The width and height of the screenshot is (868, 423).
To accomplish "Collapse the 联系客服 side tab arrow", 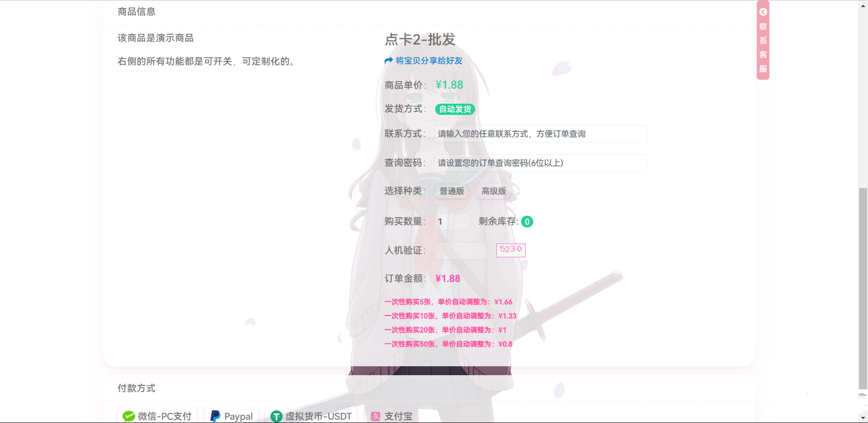I will (x=763, y=12).
